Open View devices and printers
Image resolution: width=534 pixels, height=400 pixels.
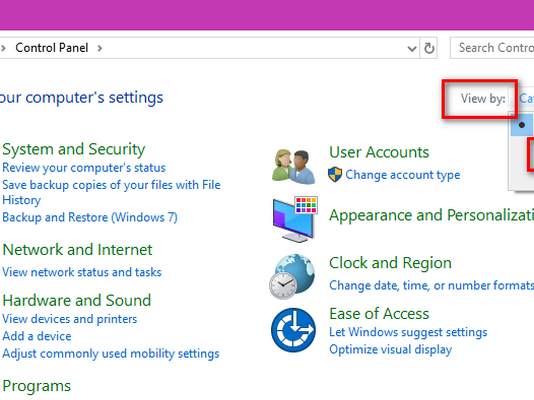coord(69,319)
